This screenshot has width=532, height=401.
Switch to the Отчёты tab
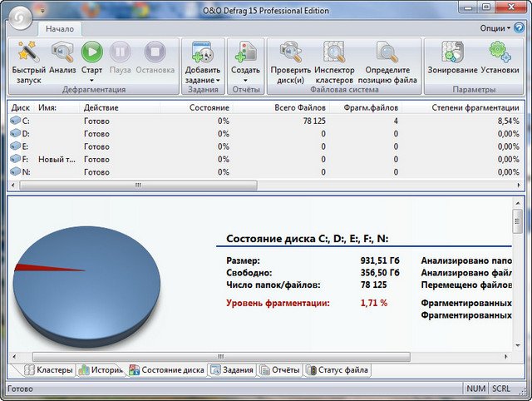(279, 370)
